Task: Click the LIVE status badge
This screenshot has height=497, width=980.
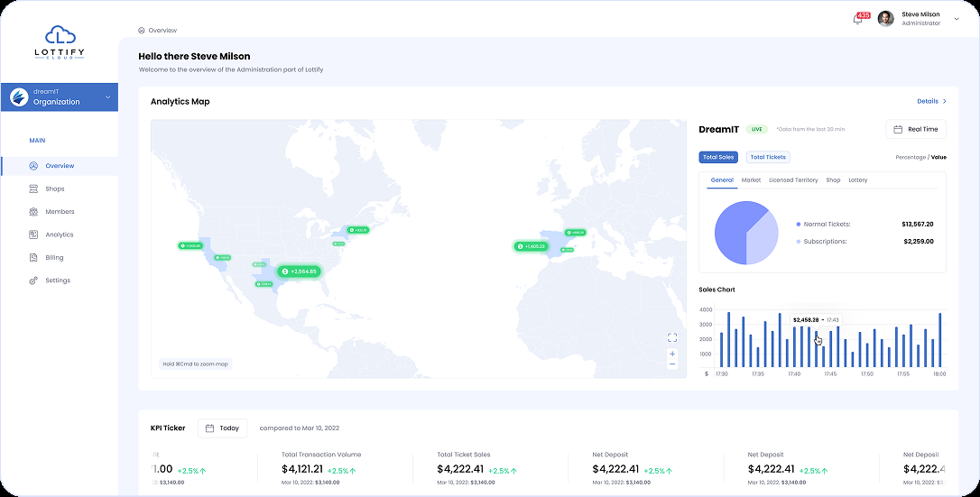Action: pyautogui.click(x=757, y=129)
